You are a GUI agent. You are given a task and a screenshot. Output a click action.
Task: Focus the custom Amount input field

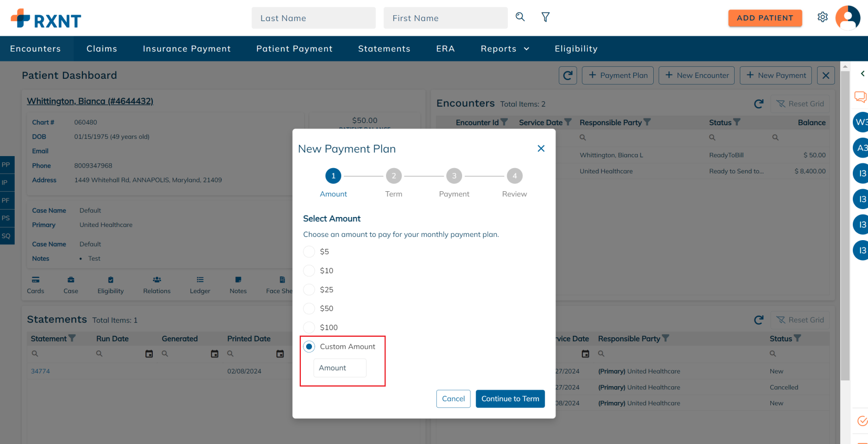point(340,368)
